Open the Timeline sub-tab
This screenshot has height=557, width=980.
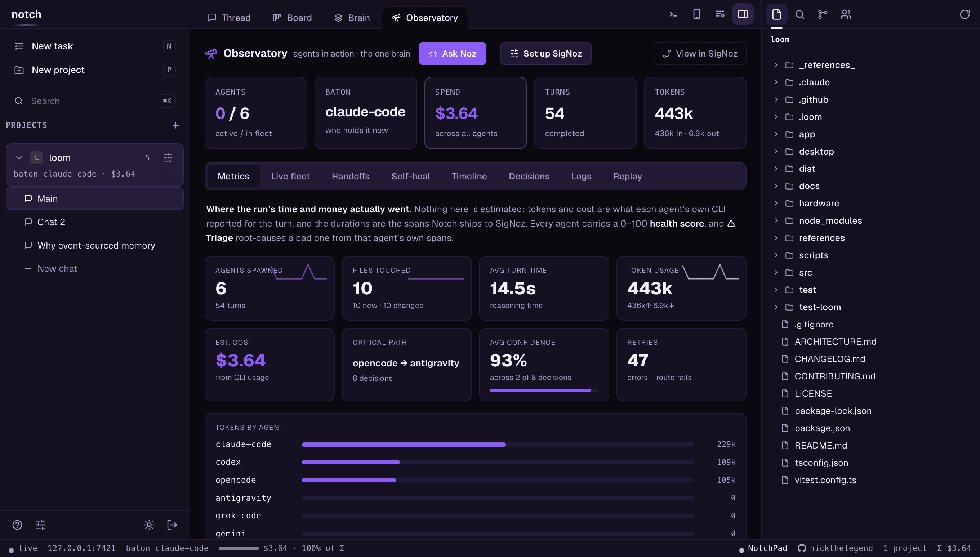click(469, 176)
